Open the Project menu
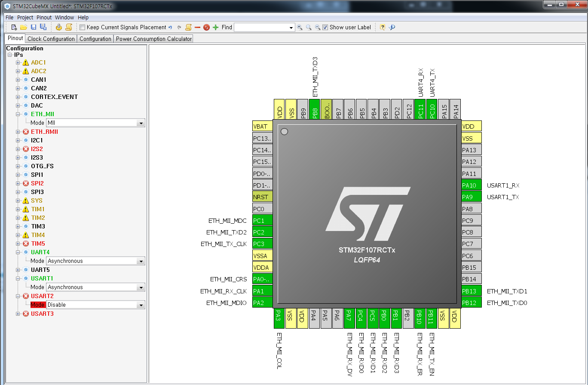 click(25, 18)
